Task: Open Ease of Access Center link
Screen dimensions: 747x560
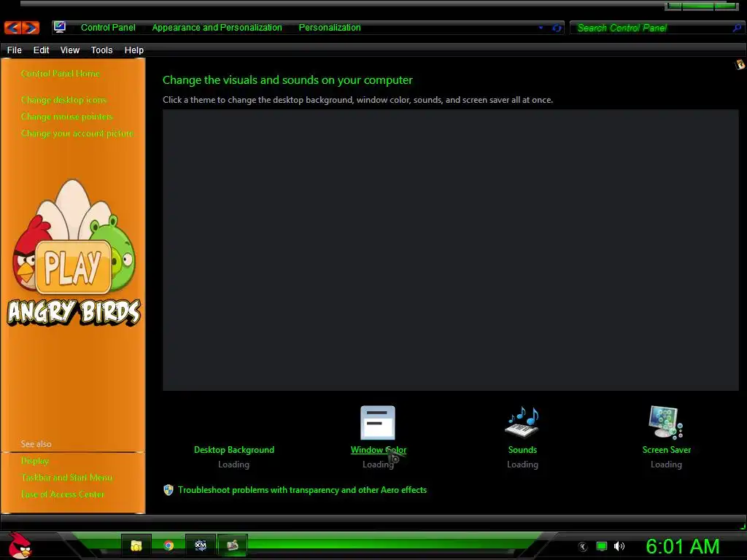Action: (x=63, y=494)
